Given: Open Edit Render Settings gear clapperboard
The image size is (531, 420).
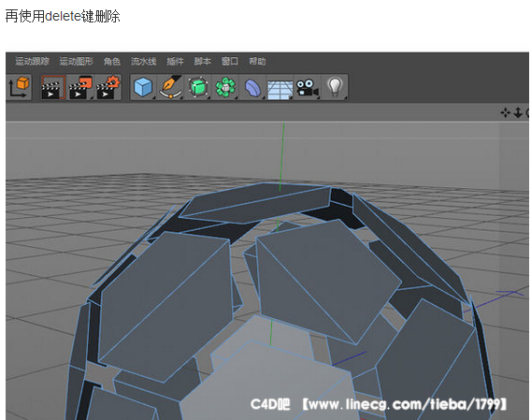Looking at the screenshot, I should click(x=108, y=87).
